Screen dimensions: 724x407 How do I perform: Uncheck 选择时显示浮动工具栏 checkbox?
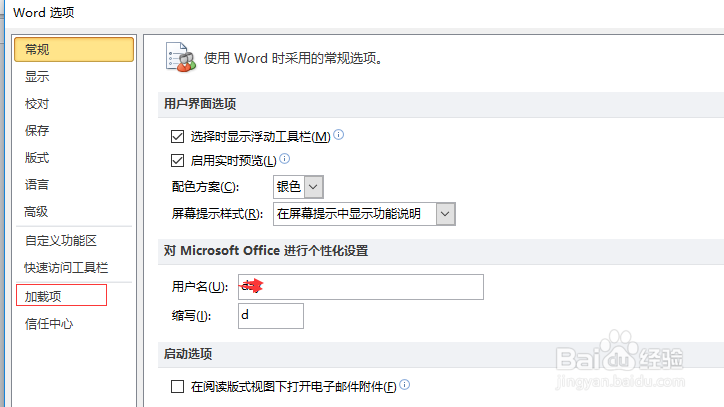(x=177, y=136)
